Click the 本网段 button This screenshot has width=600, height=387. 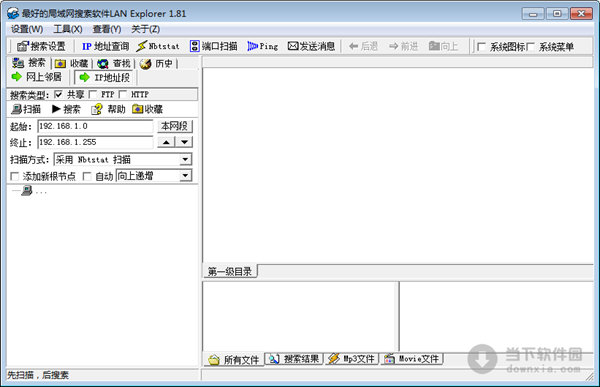tap(175, 126)
